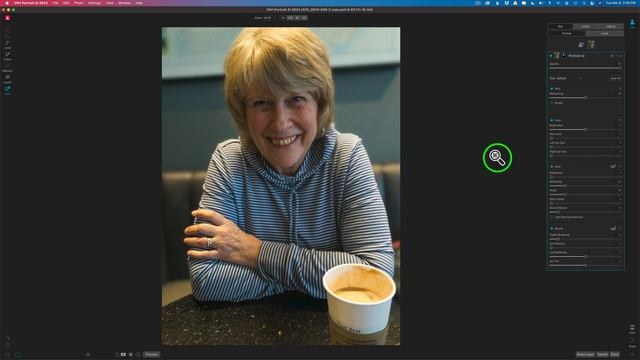The image size is (640, 360).
Task: Reset the Face section
Action: click(620, 120)
